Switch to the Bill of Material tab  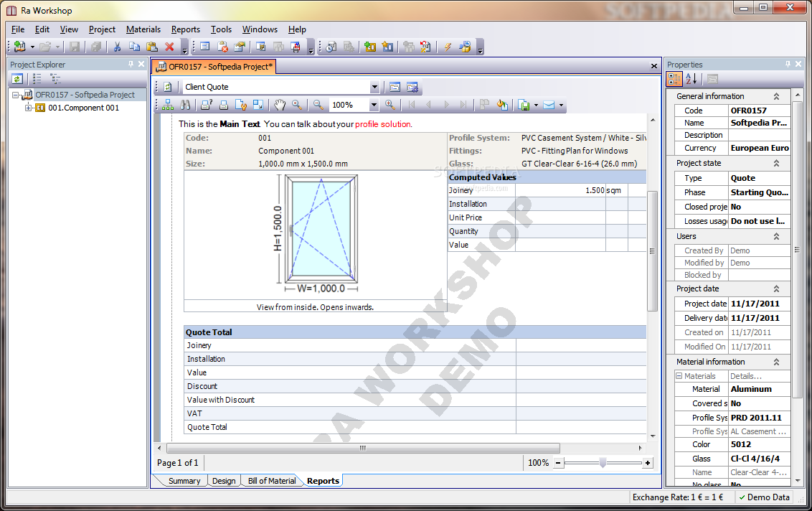tap(272, 481)
